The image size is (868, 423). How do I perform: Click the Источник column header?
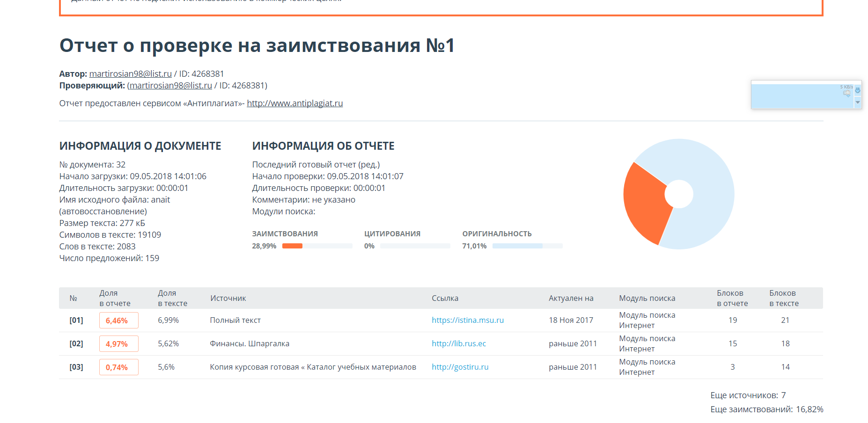228,299
